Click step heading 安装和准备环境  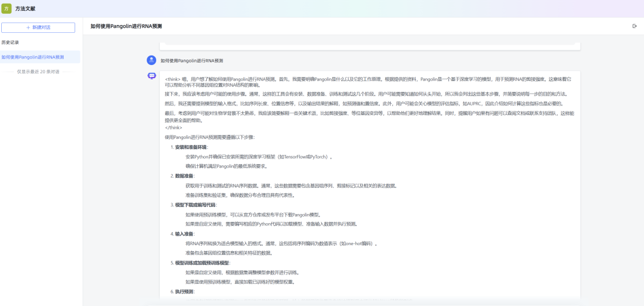tap(191, 147)
